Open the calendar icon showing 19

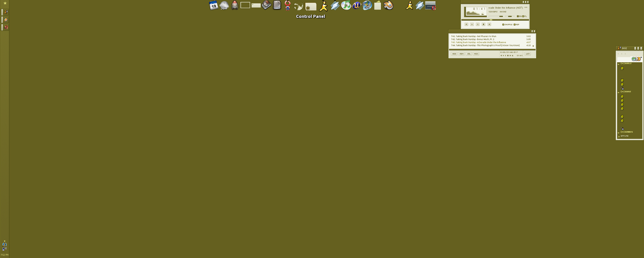[214, 5]
